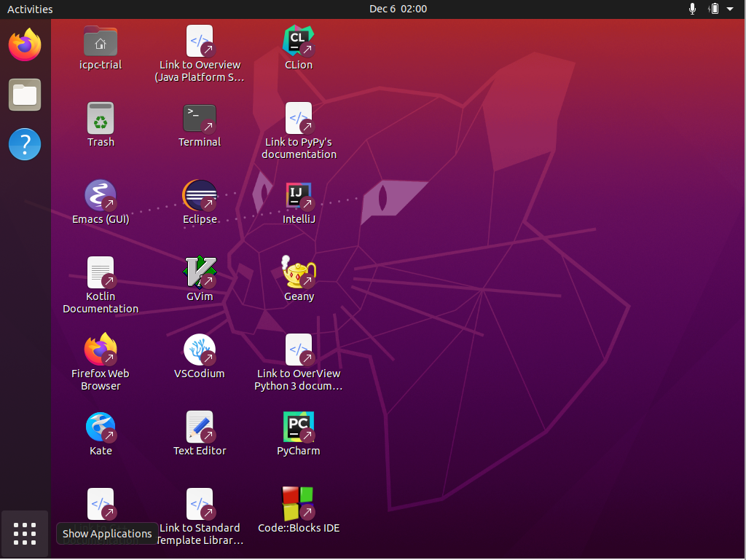
Task: Click the Show Applications grid button
Action: [x=25, y=534]
